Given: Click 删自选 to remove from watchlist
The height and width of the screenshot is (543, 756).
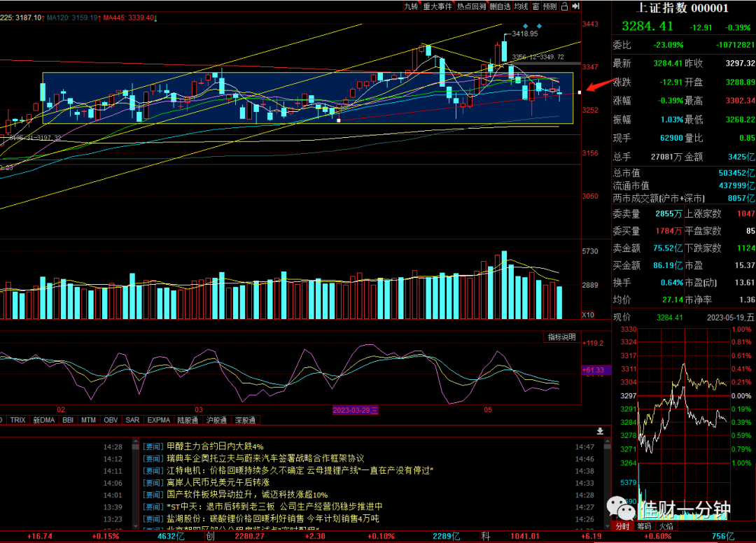Looking at the screenshot, I should (x=500, y=6).
